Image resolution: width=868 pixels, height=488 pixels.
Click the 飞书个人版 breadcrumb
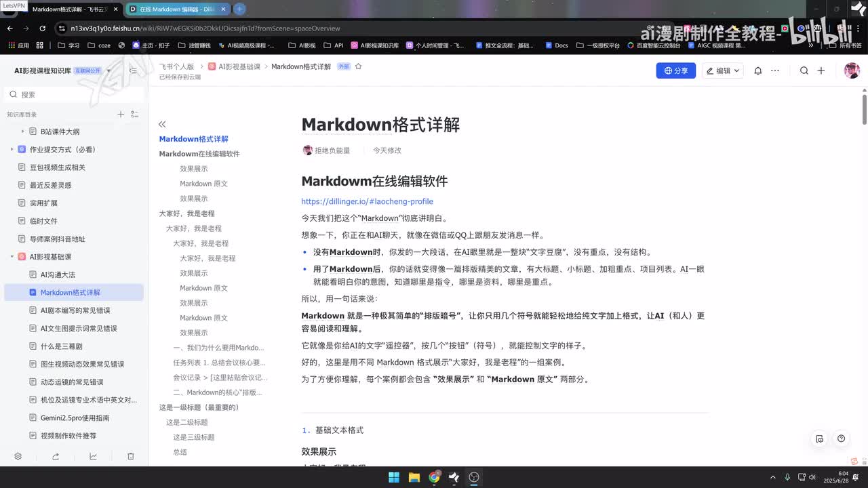pos(177,66)
